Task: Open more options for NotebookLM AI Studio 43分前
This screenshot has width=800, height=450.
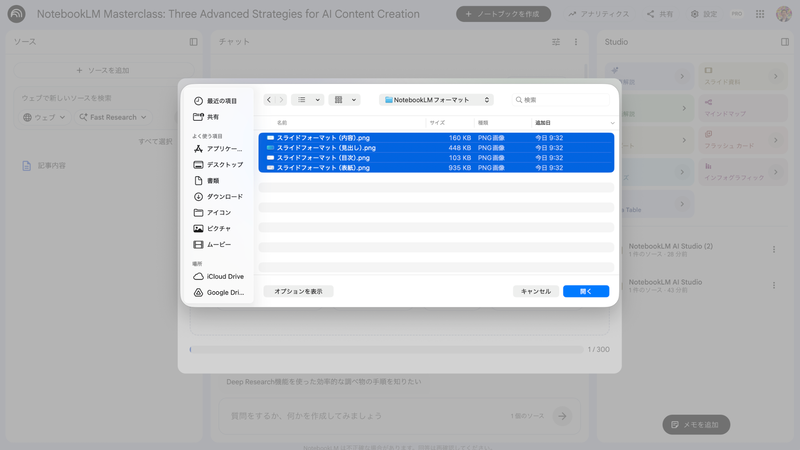Action: tap(773, 285)
